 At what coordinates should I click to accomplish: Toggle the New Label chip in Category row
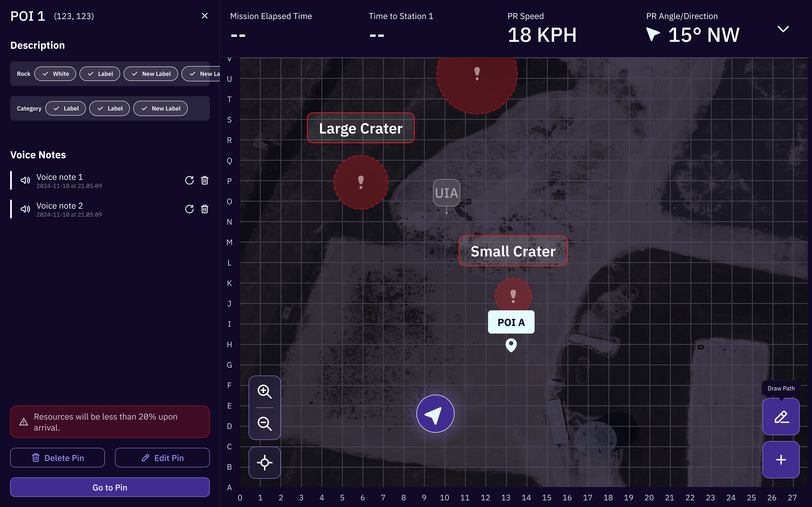160,108
